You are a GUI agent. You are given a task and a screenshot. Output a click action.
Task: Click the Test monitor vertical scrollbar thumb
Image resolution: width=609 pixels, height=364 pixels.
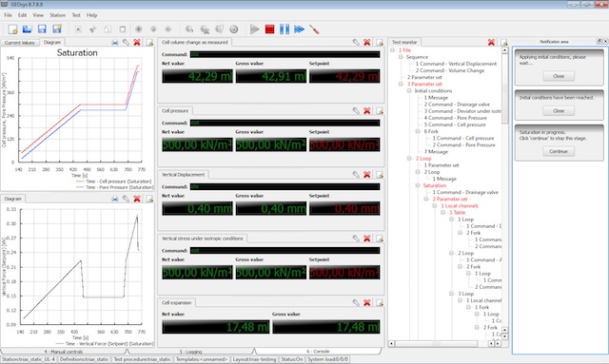[504, 89]
